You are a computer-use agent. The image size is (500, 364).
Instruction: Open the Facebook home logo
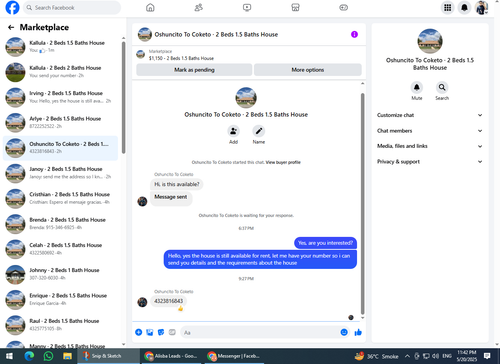coord(12,7)
